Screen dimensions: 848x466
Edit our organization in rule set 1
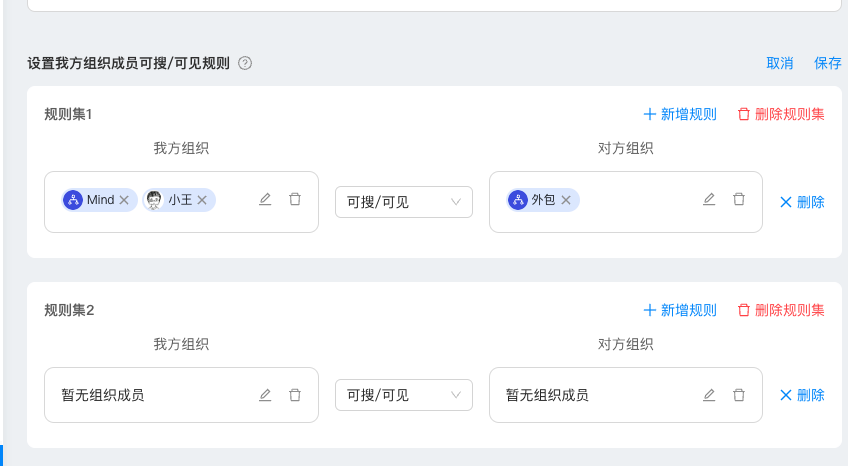click(x=265, y=200)
